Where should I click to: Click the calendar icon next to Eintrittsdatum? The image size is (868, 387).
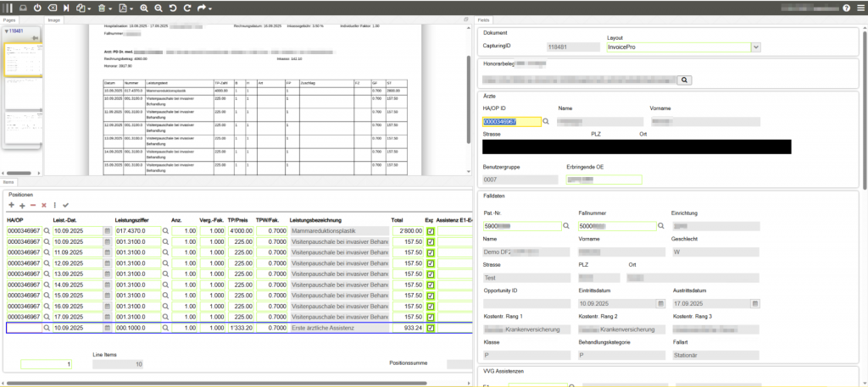click(660, 302)
